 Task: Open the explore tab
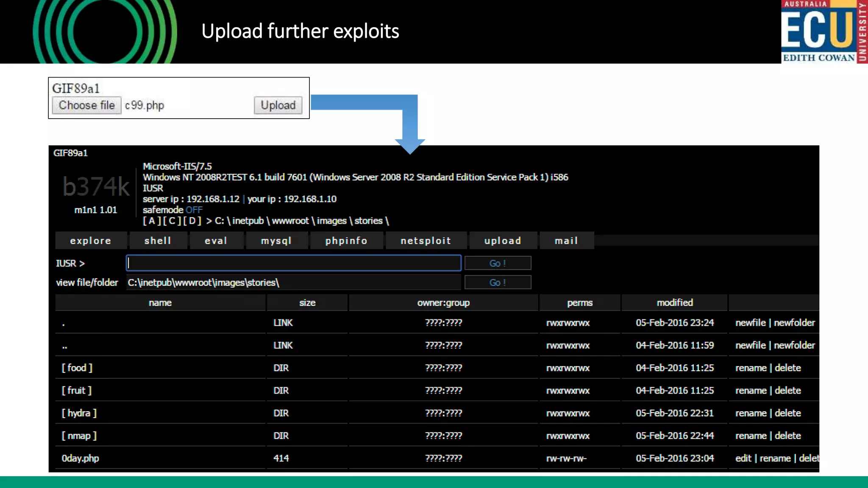click(x=91, y=241)
